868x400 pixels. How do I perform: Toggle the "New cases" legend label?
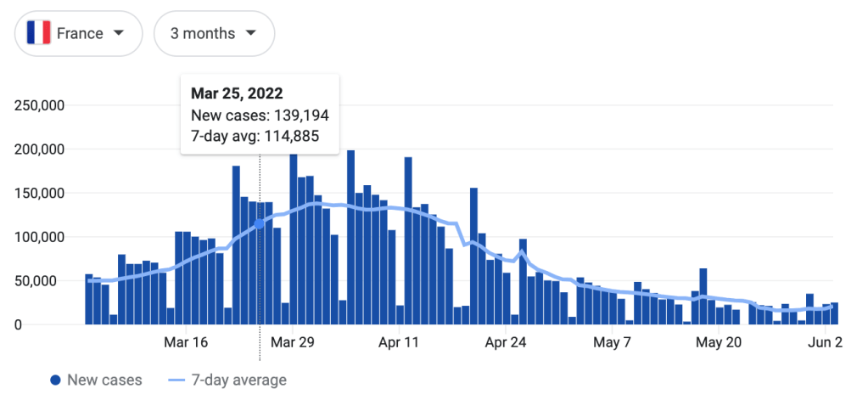[x=104, y=380]
